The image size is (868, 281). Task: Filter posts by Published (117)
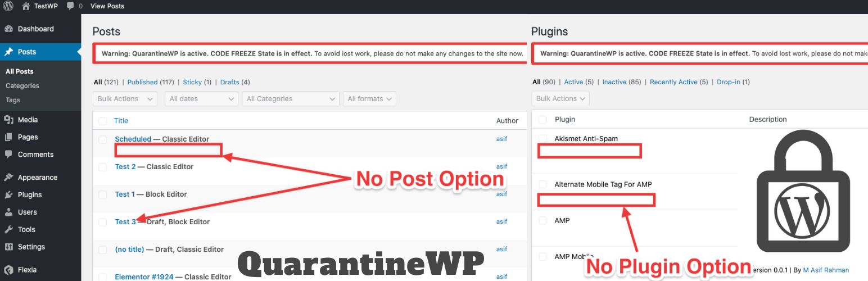pos(151,82)
